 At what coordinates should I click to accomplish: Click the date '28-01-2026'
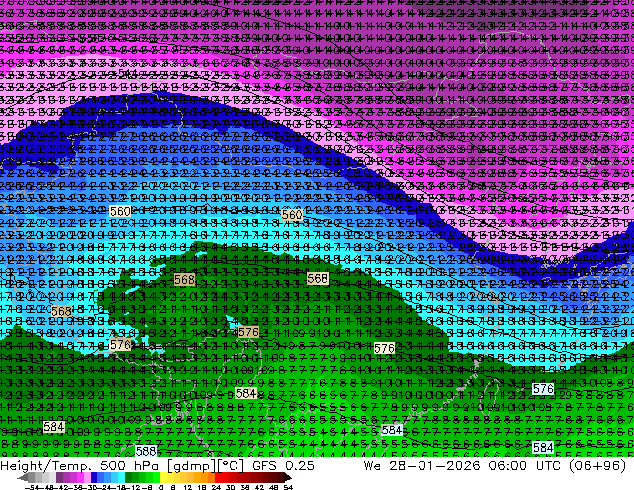pos(435,465)
